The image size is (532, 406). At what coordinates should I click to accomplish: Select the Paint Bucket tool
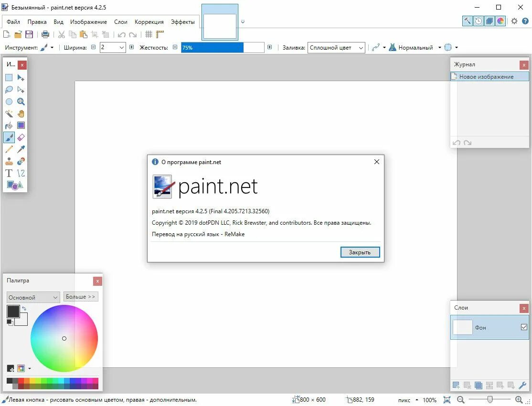[9, 125]
